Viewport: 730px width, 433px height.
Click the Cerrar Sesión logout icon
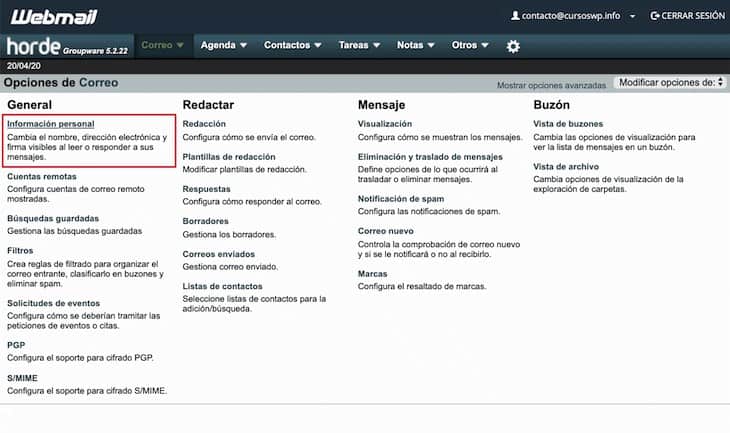[656, 16]
